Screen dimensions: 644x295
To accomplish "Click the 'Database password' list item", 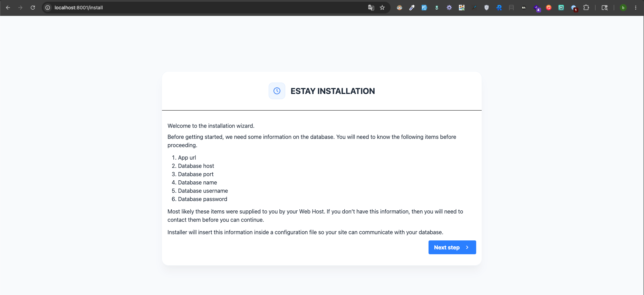I will click(x=202, y=199).
